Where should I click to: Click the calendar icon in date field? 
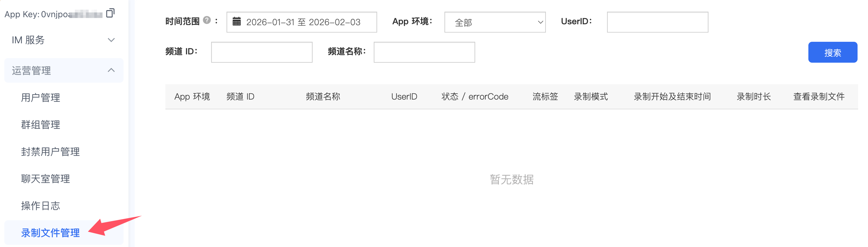[x=237, y=22]
